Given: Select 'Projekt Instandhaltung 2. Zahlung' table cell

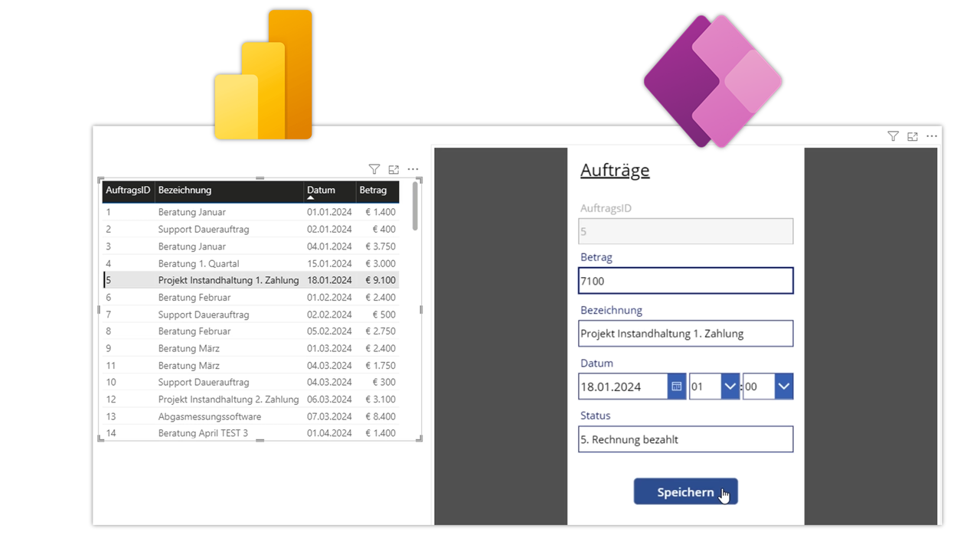Looking at the screenshot, I should (228, 399).
